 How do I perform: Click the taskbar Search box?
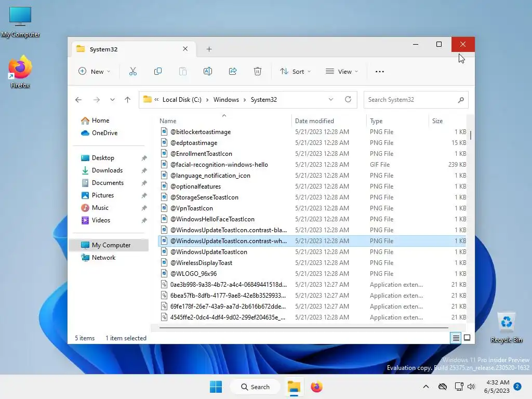(255, 387)
